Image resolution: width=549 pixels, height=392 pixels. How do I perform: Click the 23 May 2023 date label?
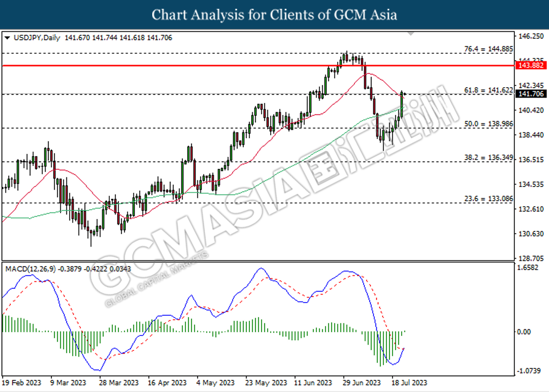point(266,382)
